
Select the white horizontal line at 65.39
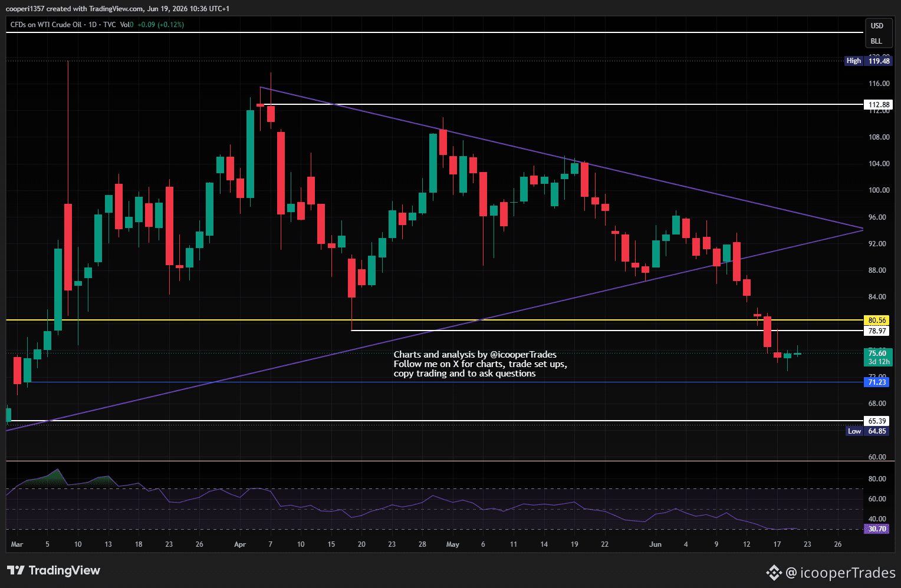pyautogui.click(x=435, y=421)
